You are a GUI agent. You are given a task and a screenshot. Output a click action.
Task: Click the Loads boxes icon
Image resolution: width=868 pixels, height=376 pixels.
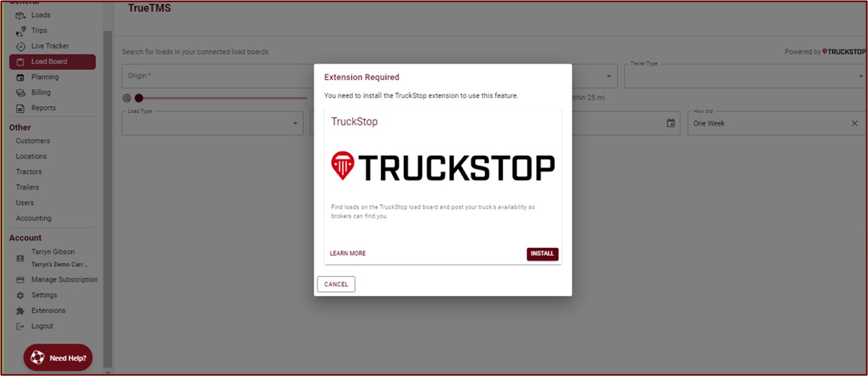click(20, 15)
